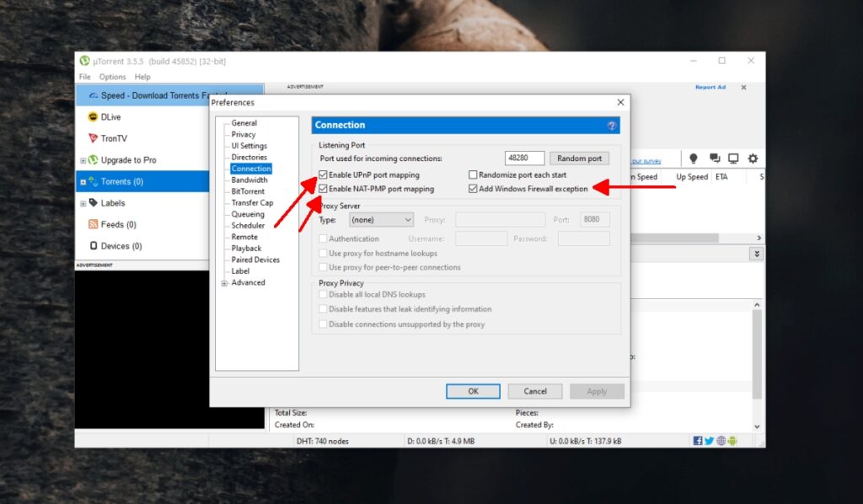
Task: Apply preferences with the OK button
Action: coord(472,391)
